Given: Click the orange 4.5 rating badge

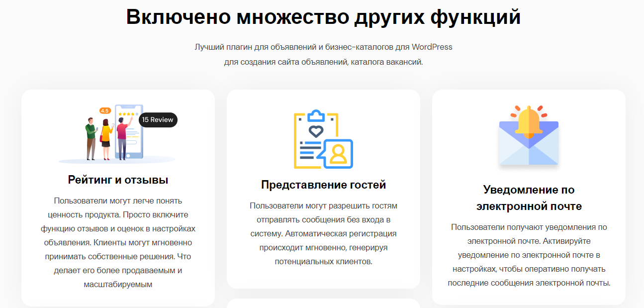Looking at the screenshot, I should click(x=105, y=110).
